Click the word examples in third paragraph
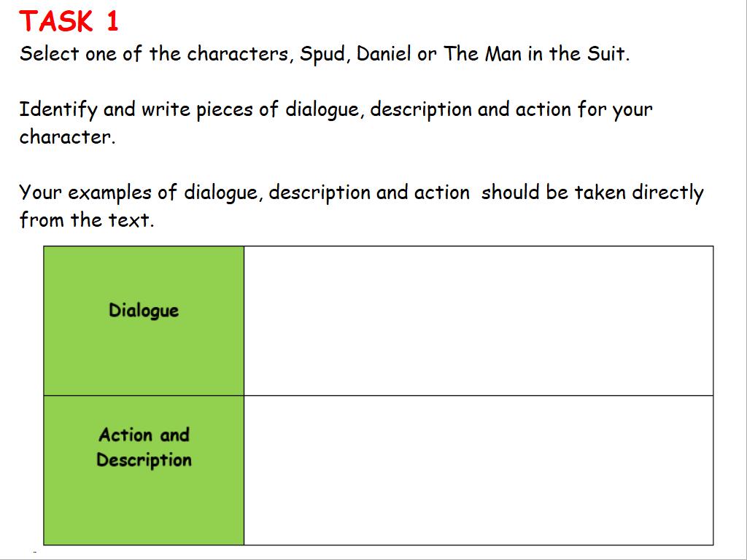Image resolution: width=747 pixels, height=560 pixels. pyautogui.click(x=110, y=193)
